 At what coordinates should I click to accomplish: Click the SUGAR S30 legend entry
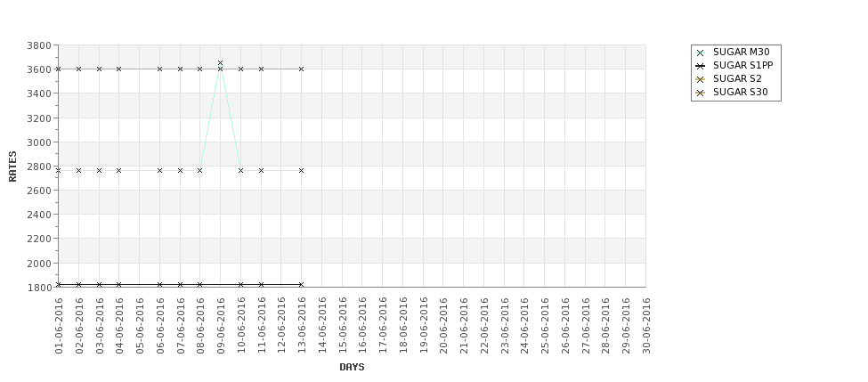731,92
